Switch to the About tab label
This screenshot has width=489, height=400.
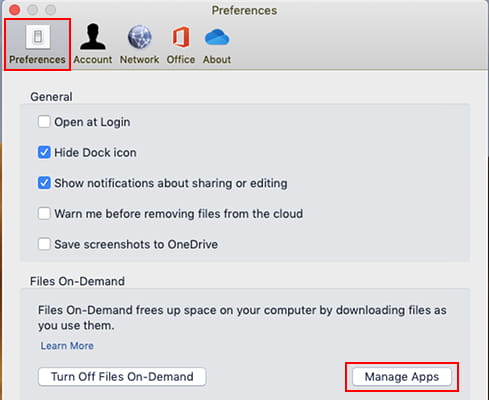pyautogui.click(x=217, y=59)
